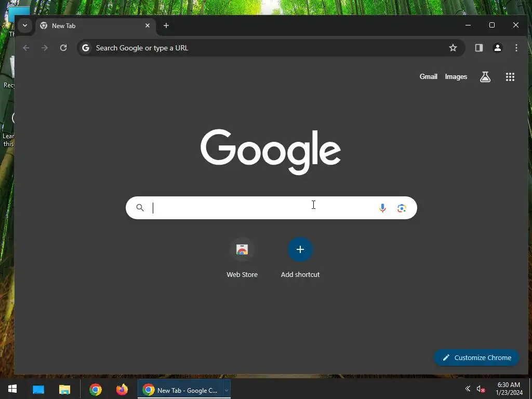Add a new shortcut tile
Viewport: 532px width, 399px height.
click(300, 250)
